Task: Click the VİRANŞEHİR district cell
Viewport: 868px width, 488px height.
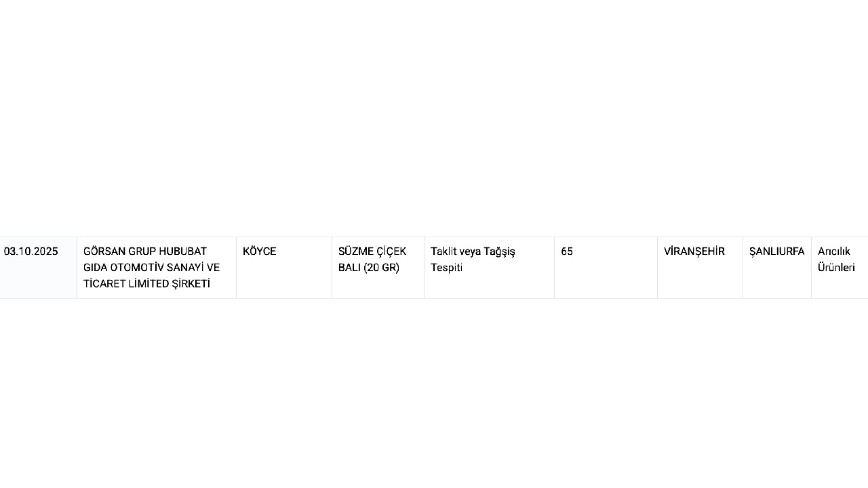Action: (694, 251)
